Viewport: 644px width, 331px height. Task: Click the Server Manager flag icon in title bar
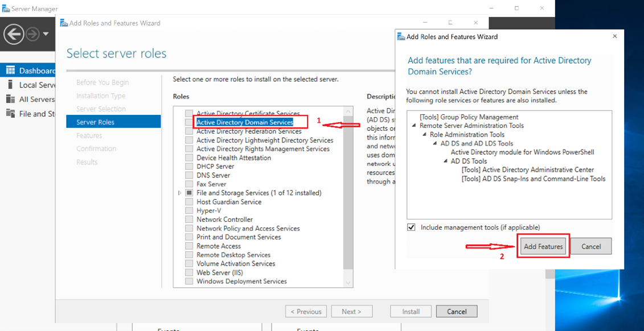coord(7,8)
